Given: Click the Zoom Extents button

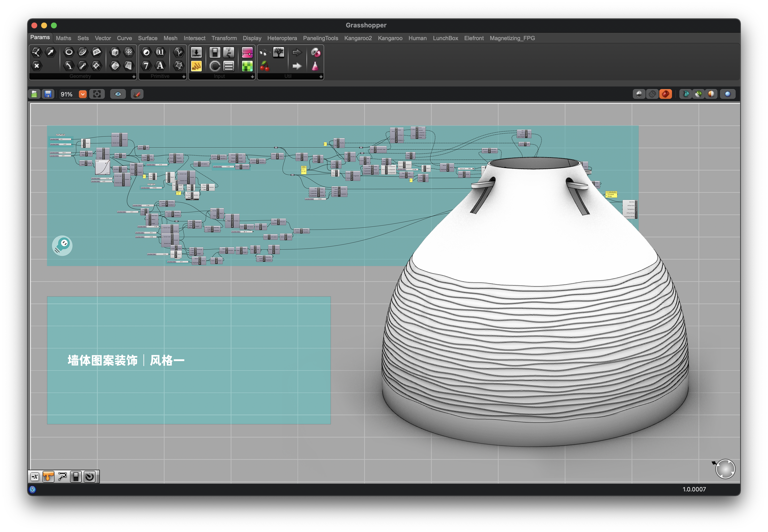Looking at the screenshot, I should click(97, 94).
